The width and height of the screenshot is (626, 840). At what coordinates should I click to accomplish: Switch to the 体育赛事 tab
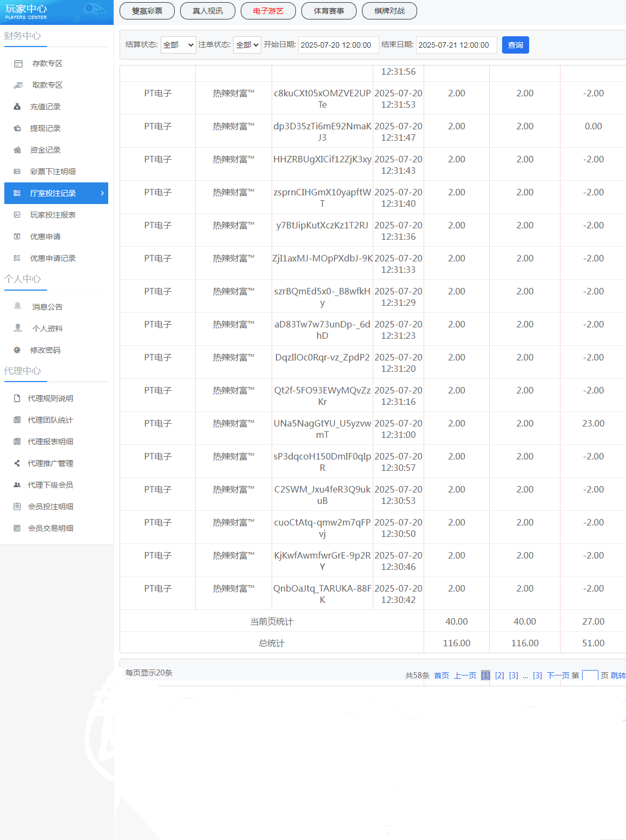(x=329, y=11)
